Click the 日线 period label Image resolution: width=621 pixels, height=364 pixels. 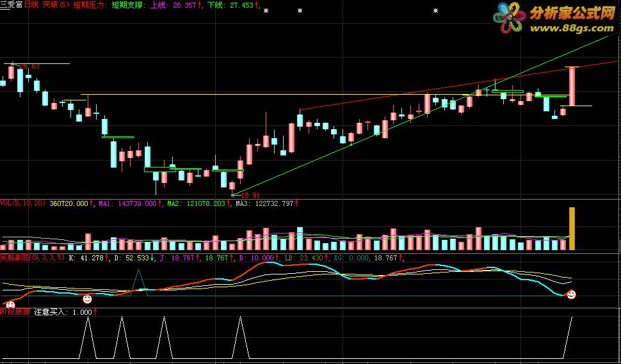click(32, 4)
